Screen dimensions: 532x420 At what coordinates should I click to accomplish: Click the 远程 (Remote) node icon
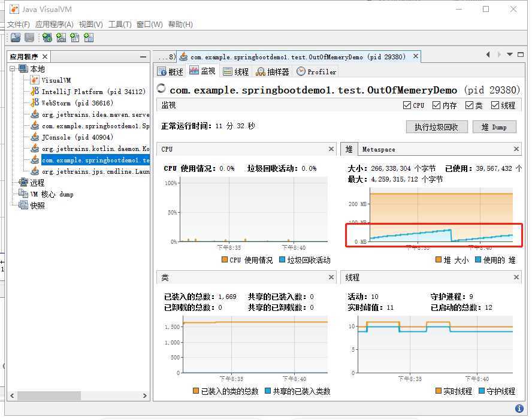point(23,183)
